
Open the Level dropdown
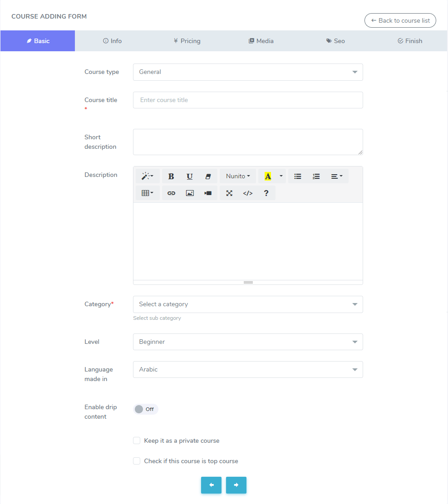point(248,342)
